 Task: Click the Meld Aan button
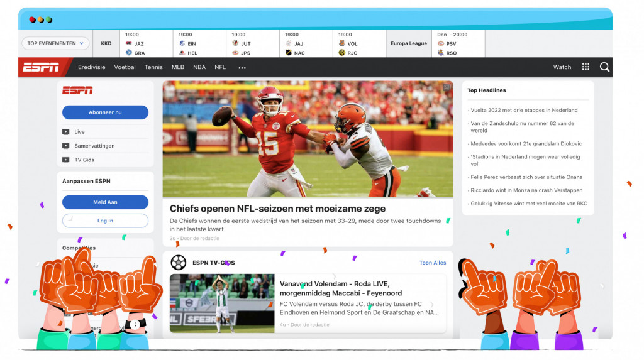click(105, 202)
